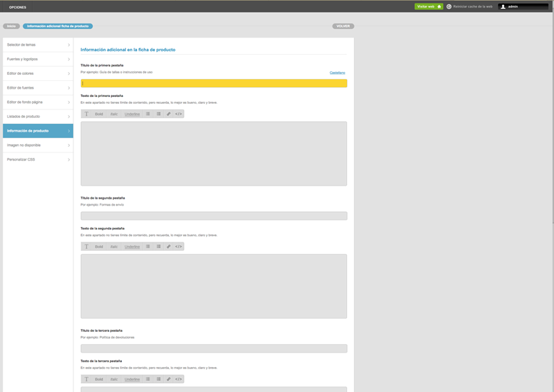Select Personalizar CSS in the sidebar
Viewport: 554px width, 392px height.
click(x=37, y=159)
